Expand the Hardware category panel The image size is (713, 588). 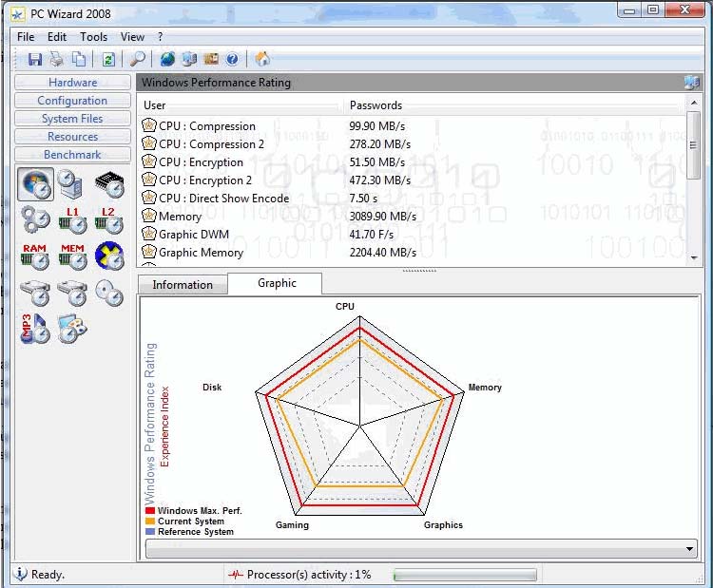click(72, 83)
